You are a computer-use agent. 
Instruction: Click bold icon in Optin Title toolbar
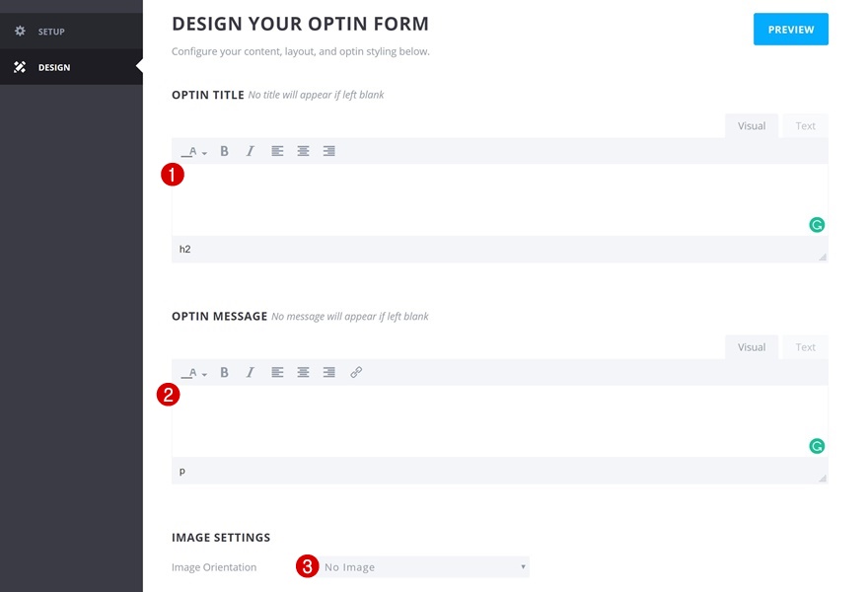(x=225, y=151)
